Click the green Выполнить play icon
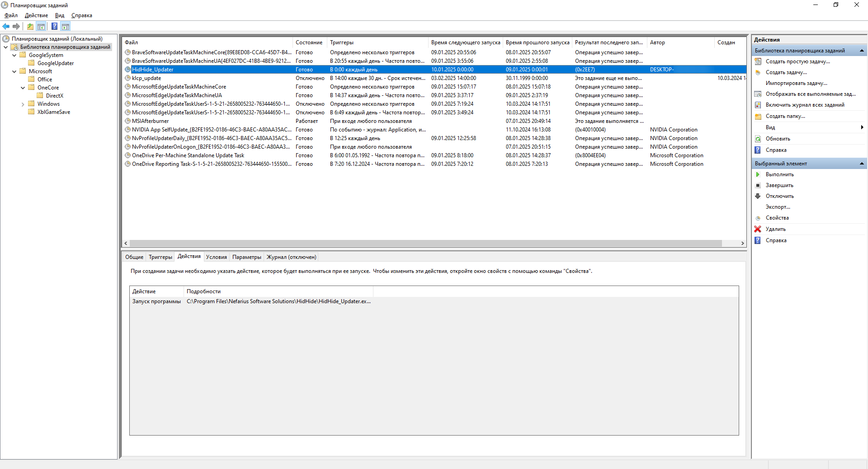868x469 pixels. pyautogui.click(x=758, y=174)
